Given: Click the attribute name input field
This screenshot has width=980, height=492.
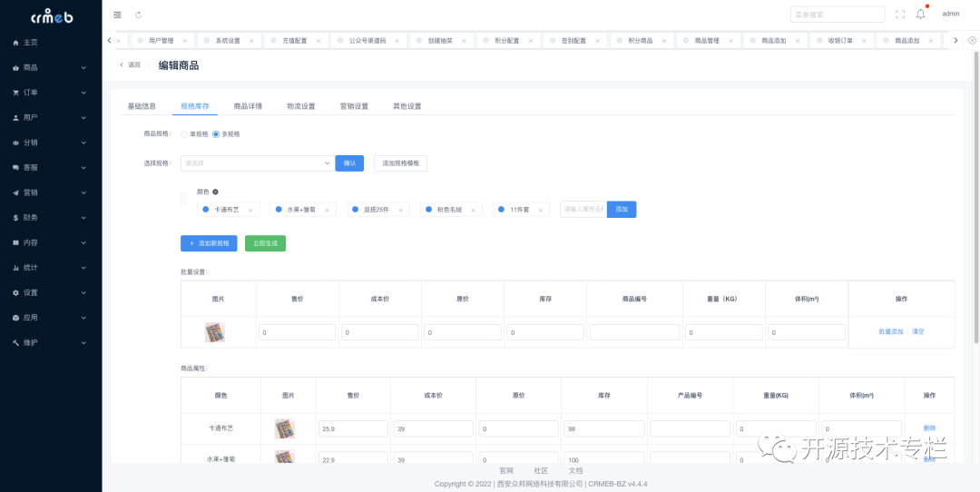Looking at the screenshot, I should click(x=583, y=210).
